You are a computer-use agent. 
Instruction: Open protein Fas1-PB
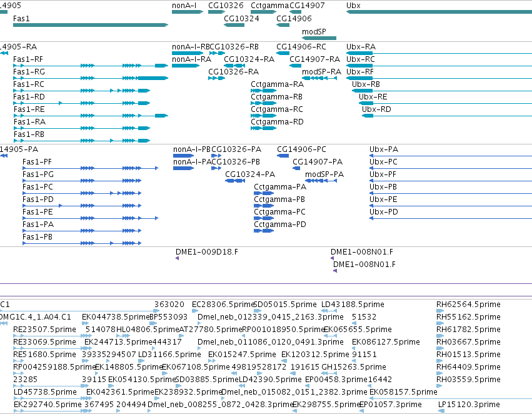pos(82,243)
